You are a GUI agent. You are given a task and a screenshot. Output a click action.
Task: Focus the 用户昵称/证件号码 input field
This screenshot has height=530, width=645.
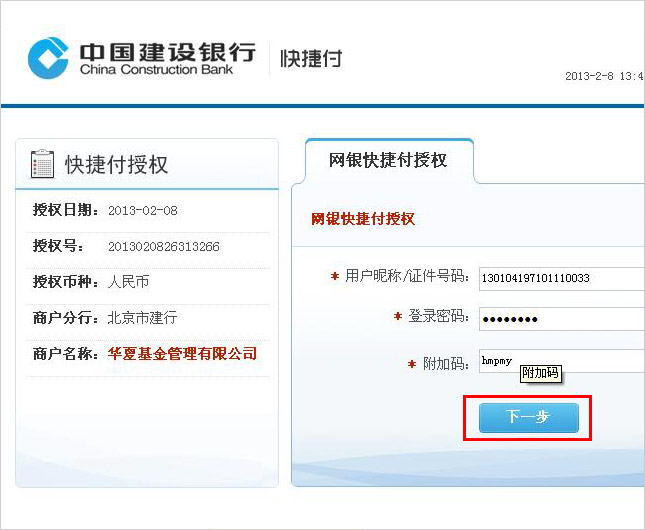click(x=561, y=279)
